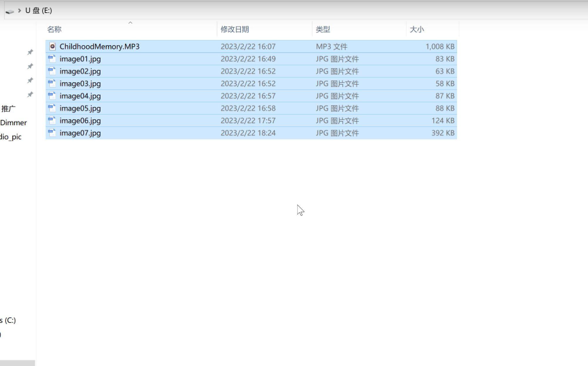Image resolution: width=588 pixels, height=366 pixels.
Task: Sort files by 名称 column header
Action: tap(54, 29)
